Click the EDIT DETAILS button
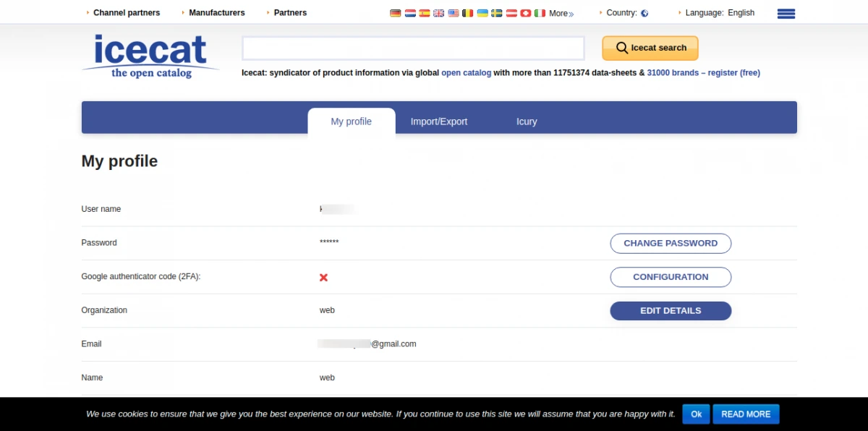 tap(671, 310)
